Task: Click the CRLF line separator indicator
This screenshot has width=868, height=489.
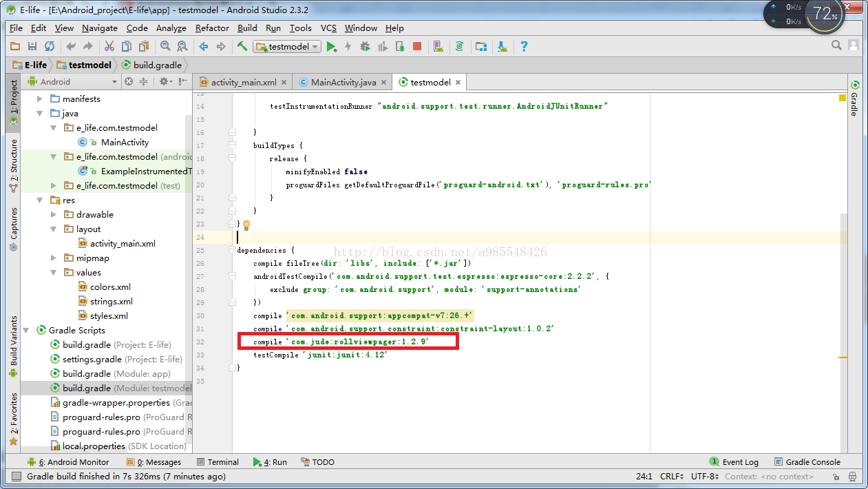Action: pyautogui.click(x=671, y=477)
